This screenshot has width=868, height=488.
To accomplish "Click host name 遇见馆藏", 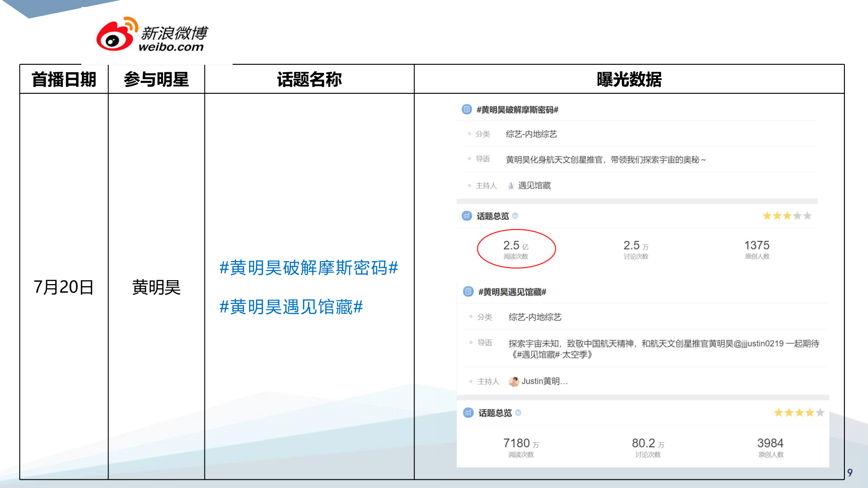I will click(534, 186).
